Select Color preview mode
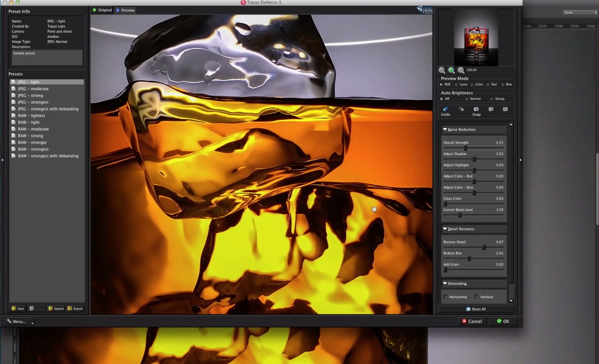 pos(472,84)
